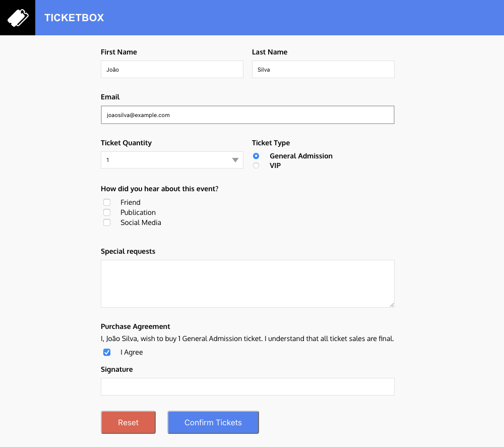Tick the Publication checkbox
This screenshot has width=504, height=447.
point(107,212)
